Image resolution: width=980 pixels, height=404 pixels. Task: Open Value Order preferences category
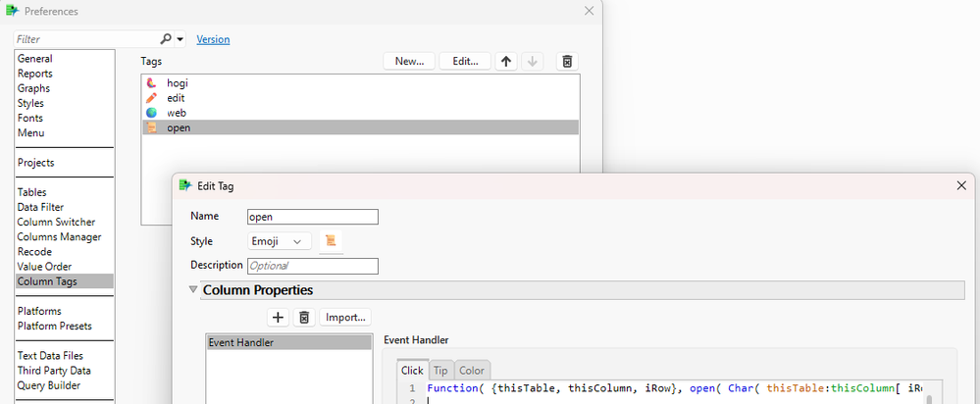[44, 267]
